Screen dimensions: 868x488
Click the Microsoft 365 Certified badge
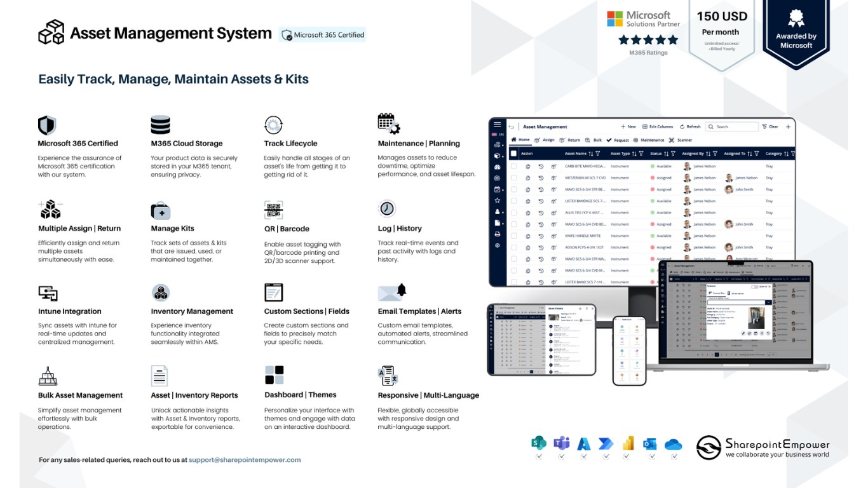[323, 35]
